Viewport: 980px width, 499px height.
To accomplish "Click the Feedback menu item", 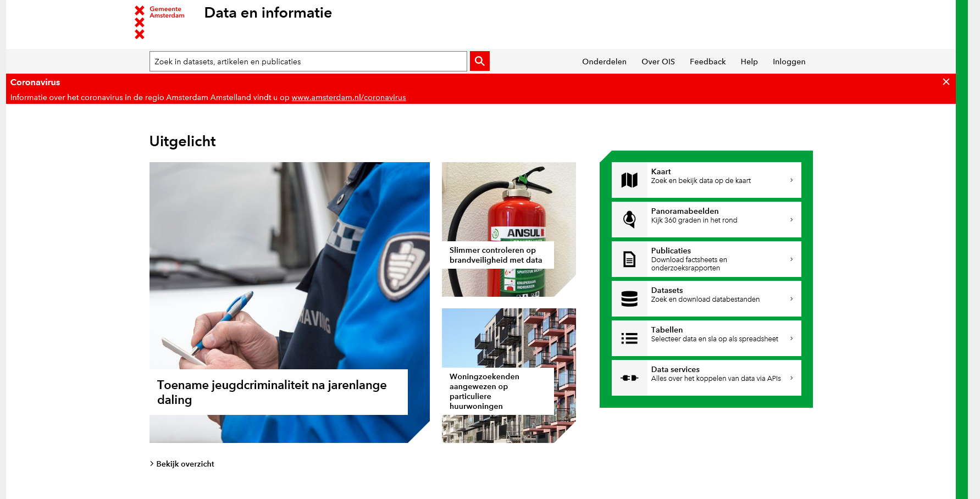I will pos(707,62).
